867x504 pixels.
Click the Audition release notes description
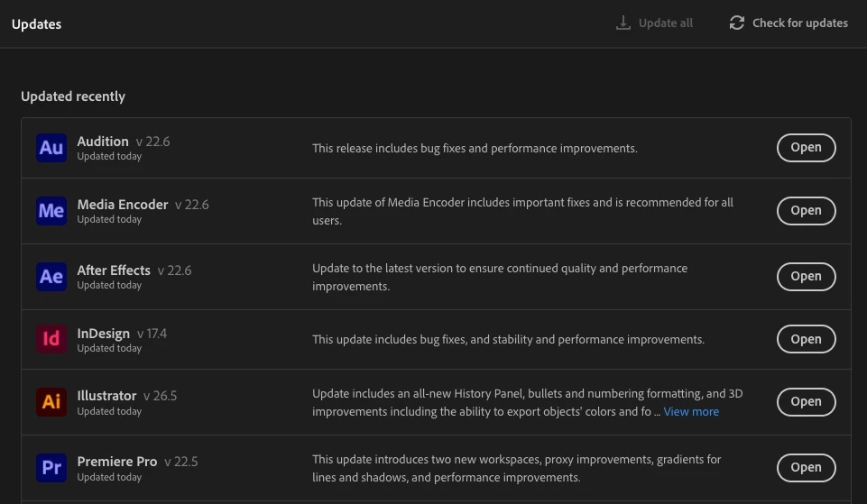point(475,148)
